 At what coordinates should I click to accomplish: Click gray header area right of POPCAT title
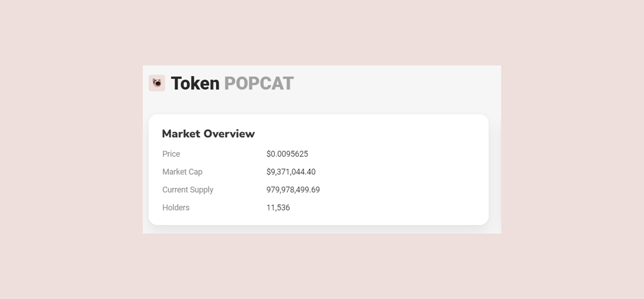tap(397, 83)
